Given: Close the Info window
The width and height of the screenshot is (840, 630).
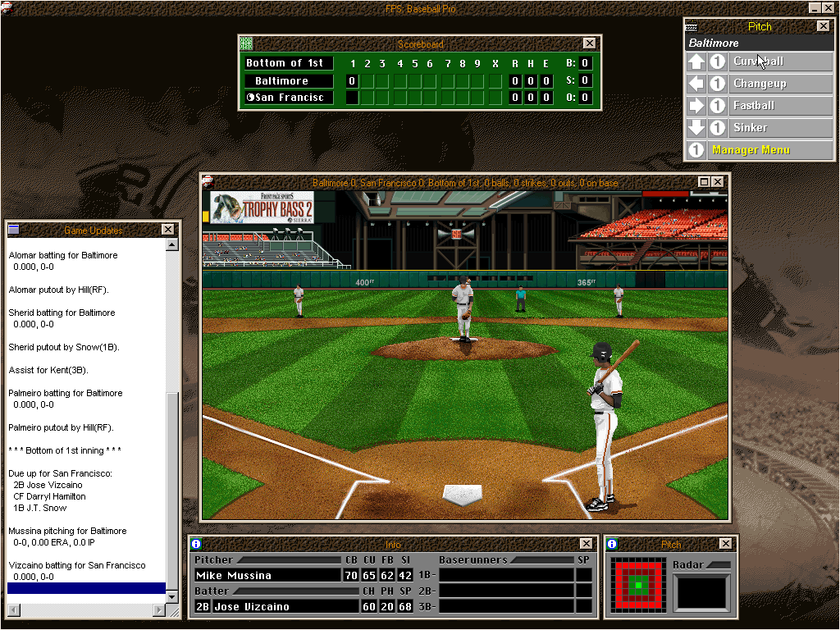Looking at the screenshot, I should (586, 544).
